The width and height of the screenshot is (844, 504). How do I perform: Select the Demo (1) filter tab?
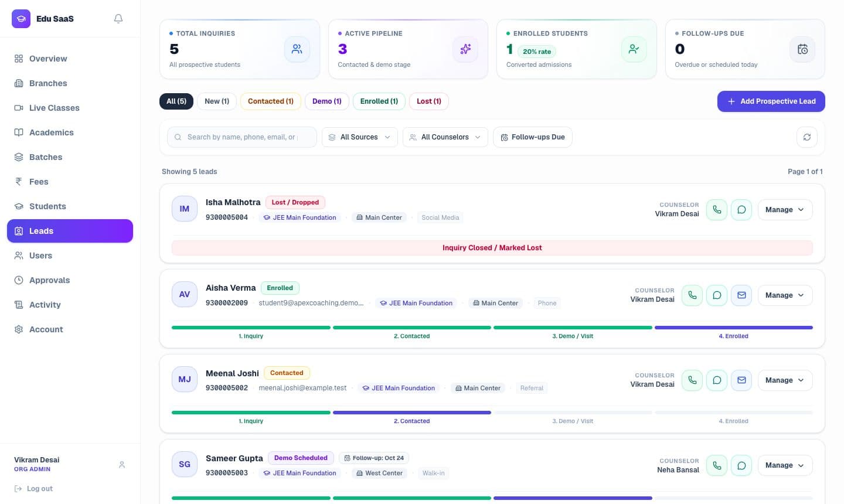tap(327, 101)
